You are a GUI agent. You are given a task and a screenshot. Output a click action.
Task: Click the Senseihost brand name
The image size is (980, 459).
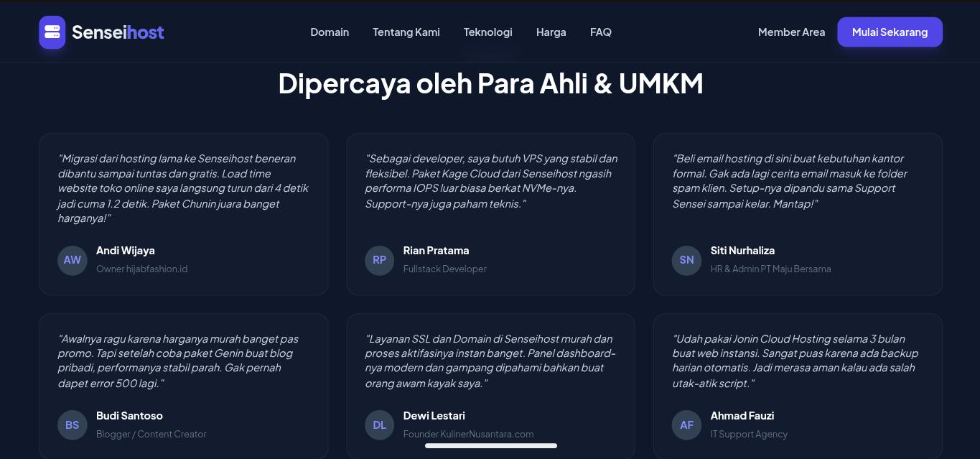[118, 32]
